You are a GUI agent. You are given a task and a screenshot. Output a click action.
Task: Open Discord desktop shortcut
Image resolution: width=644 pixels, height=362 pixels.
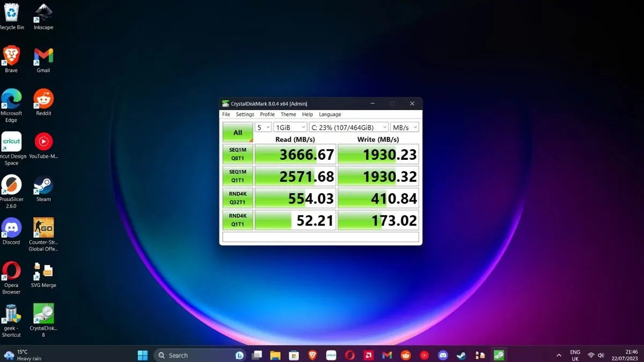pos(11,229)
